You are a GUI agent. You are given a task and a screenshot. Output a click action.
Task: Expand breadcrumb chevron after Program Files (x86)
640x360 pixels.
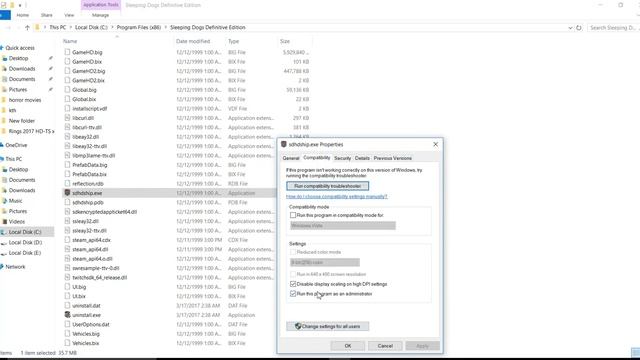[166, 27]
